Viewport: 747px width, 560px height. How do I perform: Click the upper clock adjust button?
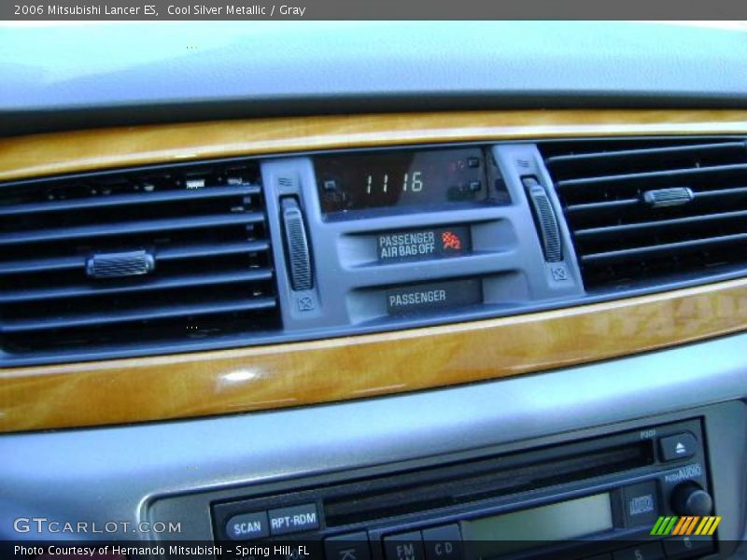(x=472, y=162)
